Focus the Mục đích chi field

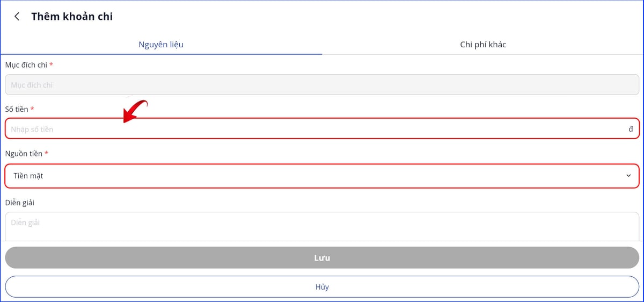[x=322, y=85]
